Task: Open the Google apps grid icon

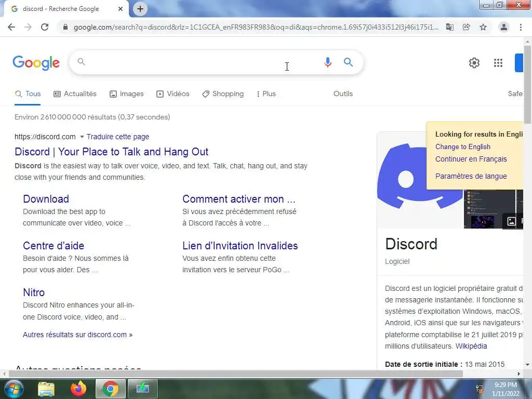Action: point(498,63)
